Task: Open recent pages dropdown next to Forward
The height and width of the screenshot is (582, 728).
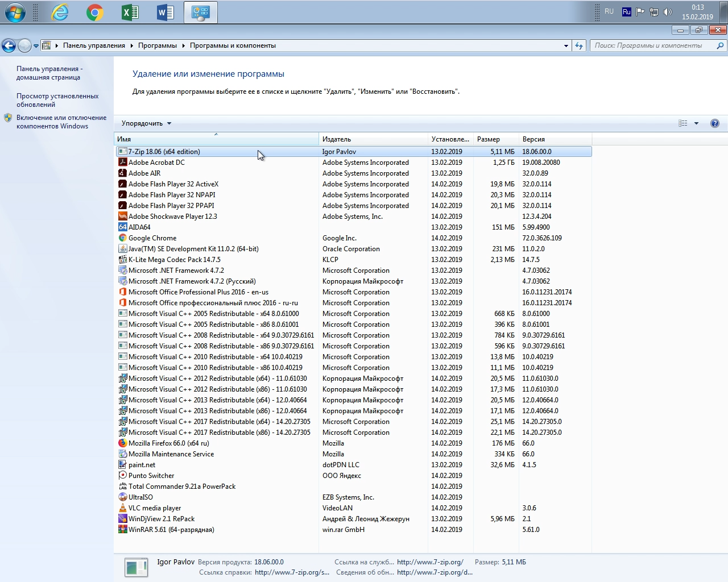Action: coord(36,46)
